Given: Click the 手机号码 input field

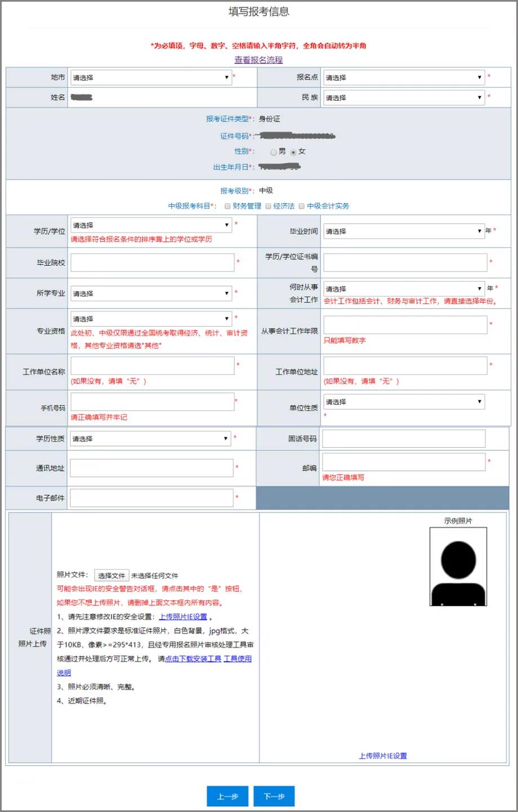Looking at the screenshot, I should click(x=152, y=401).
